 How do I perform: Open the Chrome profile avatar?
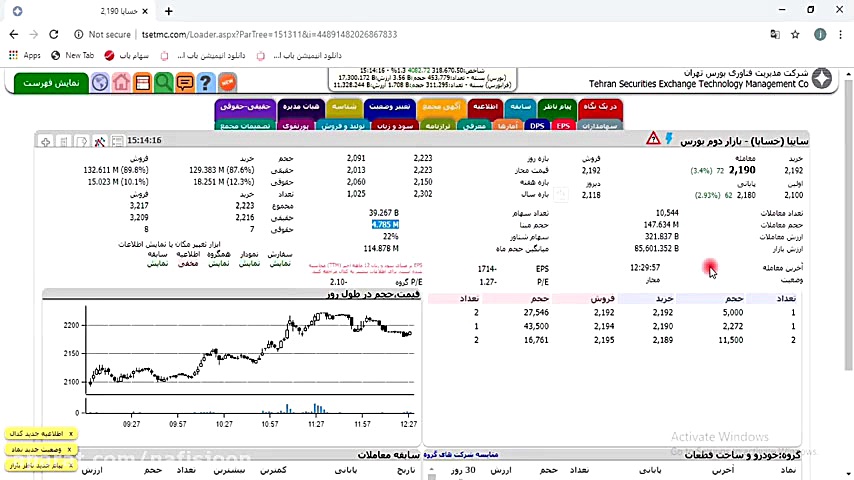820,34
